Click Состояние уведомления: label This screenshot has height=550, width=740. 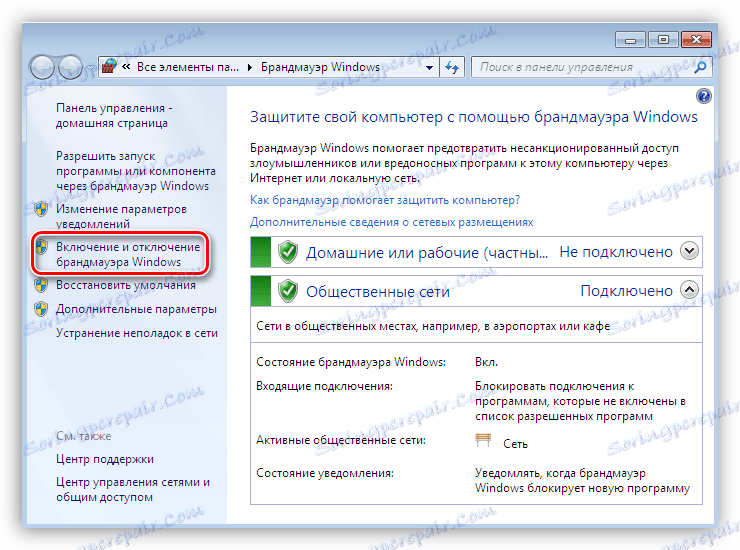tap(325, 473)
